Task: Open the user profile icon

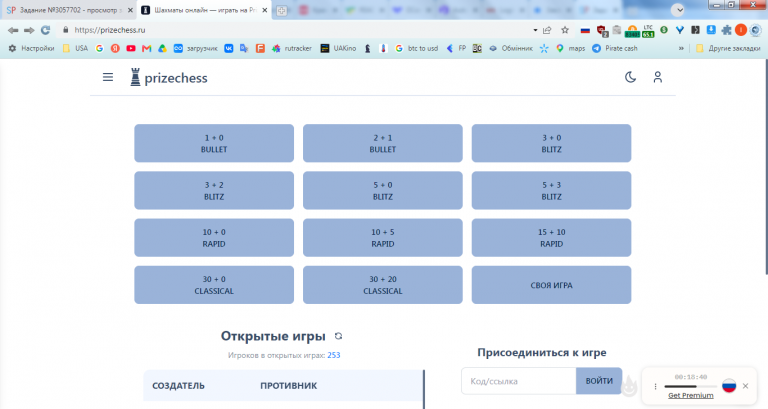Action: [658, 77]
